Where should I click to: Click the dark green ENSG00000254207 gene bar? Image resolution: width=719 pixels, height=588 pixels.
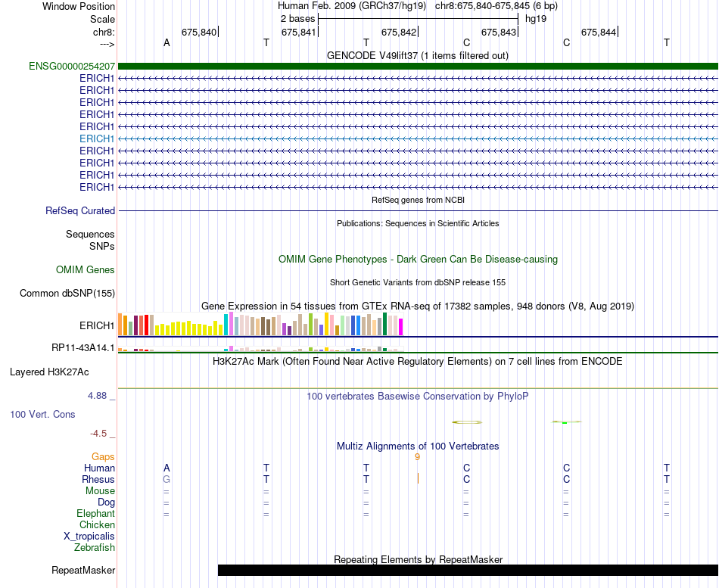pos(418,66)
